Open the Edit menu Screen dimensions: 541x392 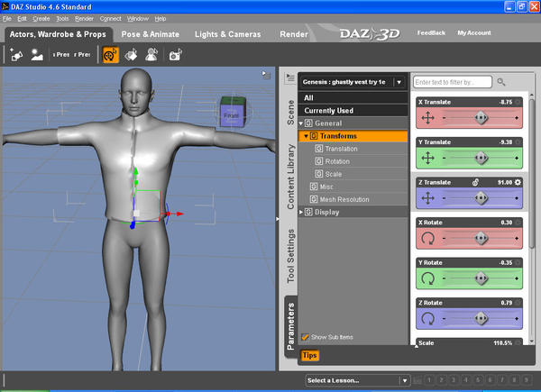[22, 19]
